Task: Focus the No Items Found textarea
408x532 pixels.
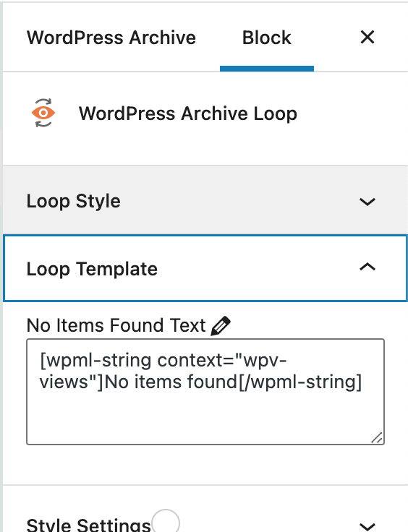Action: click(x=205, y=392)
